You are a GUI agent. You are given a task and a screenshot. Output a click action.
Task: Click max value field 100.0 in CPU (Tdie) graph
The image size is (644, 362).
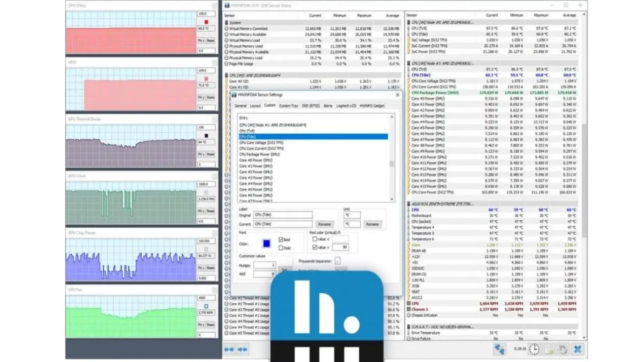click(x=206, y=14)
